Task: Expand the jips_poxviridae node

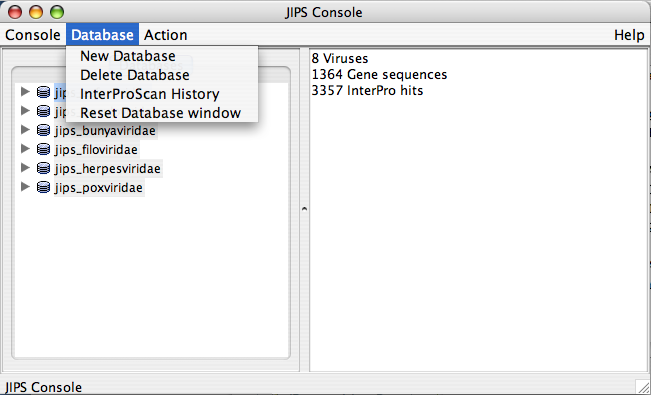Action: click(25, 187)
